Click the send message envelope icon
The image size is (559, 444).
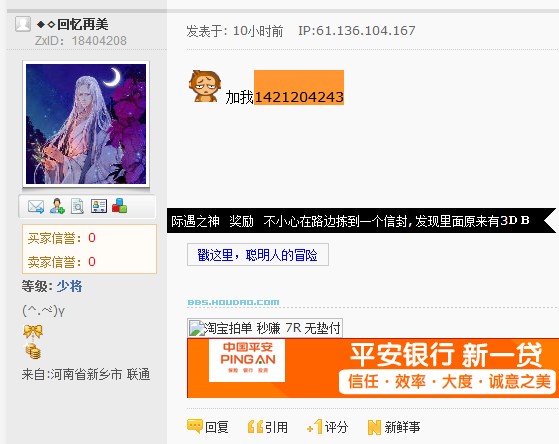[x=36, y=206]
